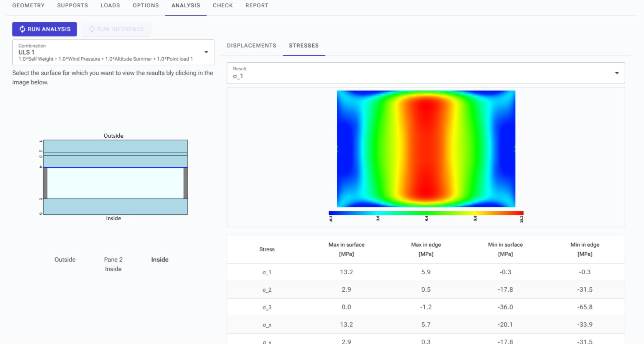Open the Loads tab

(x=110, y=5)
